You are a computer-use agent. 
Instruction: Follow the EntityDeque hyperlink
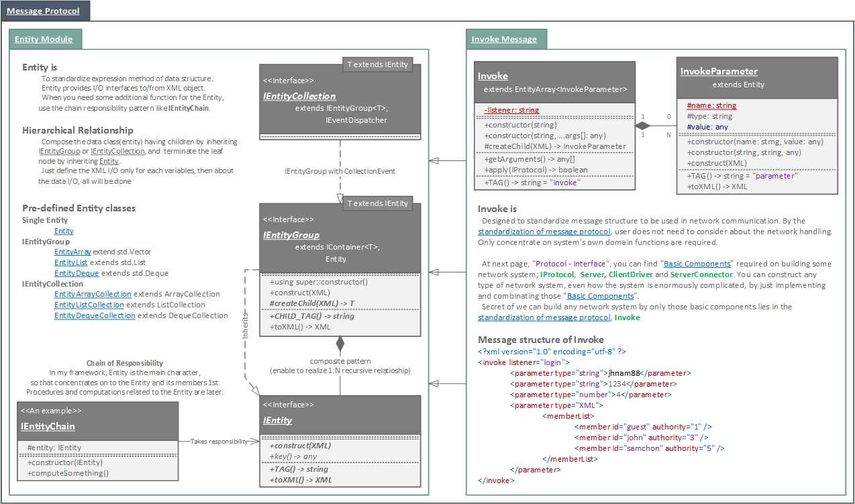coord(77,273)
